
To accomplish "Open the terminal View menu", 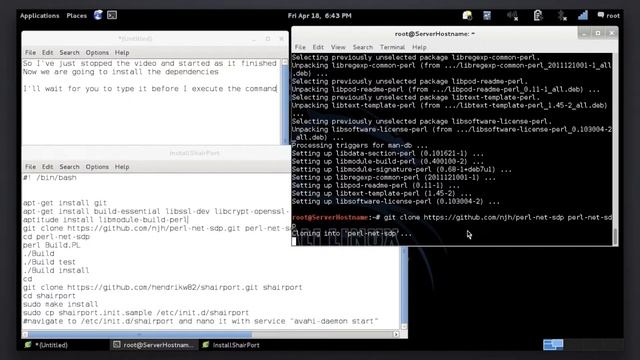I will coord(338,47).
